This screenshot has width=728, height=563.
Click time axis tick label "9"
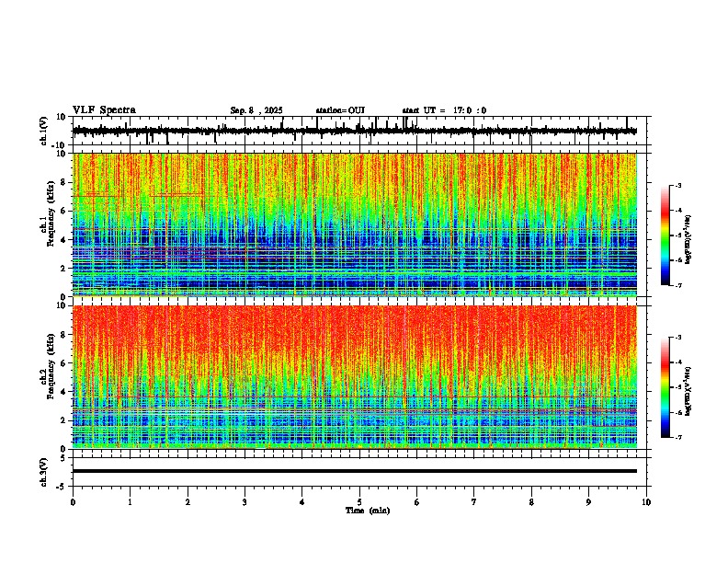(588, 502)
